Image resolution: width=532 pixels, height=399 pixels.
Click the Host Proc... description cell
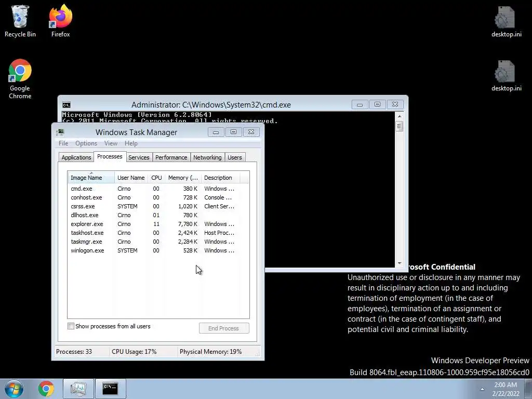(x=219, y=233)
